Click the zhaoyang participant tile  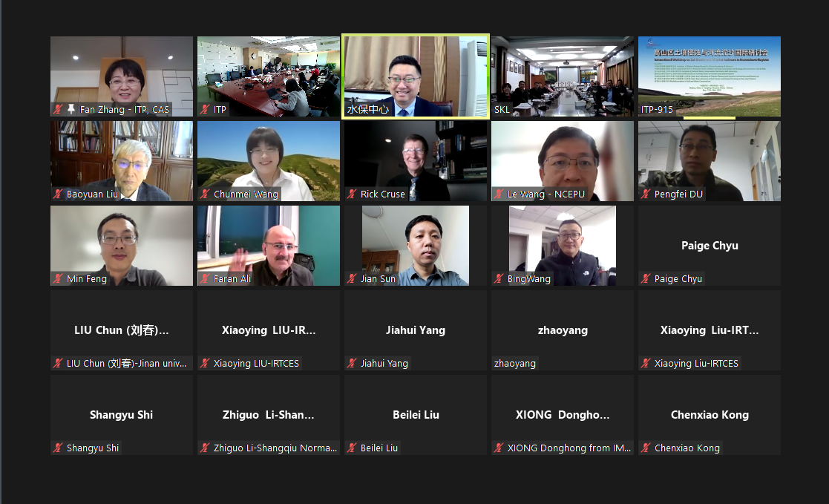[563, 330]
